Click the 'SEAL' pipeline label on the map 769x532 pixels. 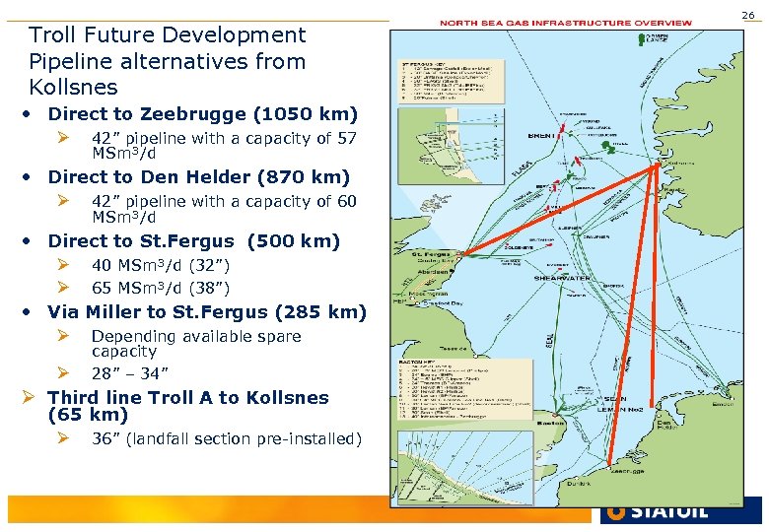[x=550, y=341]
